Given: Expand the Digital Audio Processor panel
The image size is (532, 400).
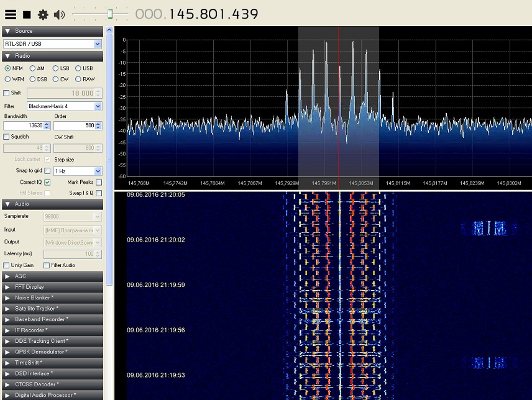Looking at the screenshot, I should [x=53, y=395].
